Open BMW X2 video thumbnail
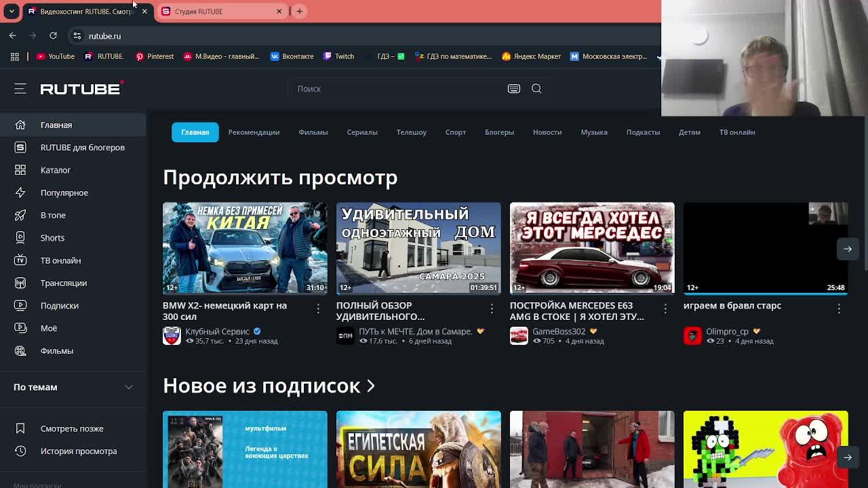 coord(245,248)
